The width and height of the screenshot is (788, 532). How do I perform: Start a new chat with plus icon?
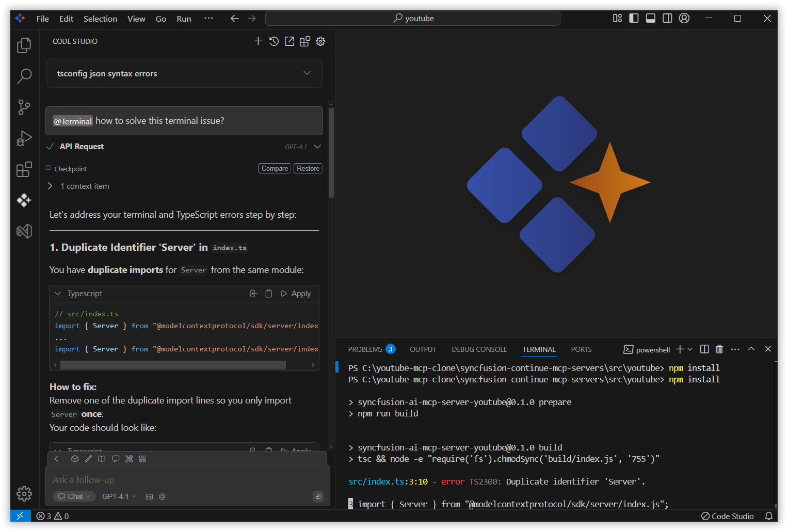258,41
